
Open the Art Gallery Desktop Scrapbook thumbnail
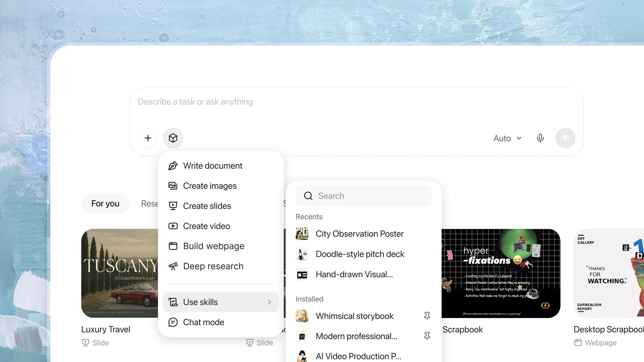(609, 273)
